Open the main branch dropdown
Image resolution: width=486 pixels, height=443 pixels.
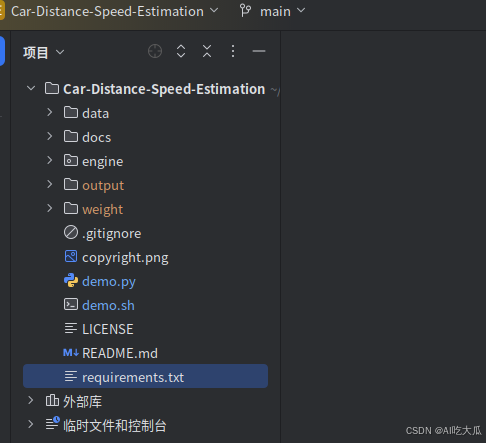tap(282, 11)
